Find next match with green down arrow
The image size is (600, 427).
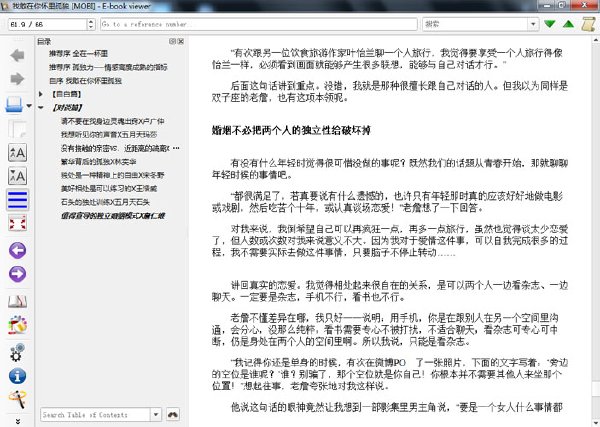550,24
